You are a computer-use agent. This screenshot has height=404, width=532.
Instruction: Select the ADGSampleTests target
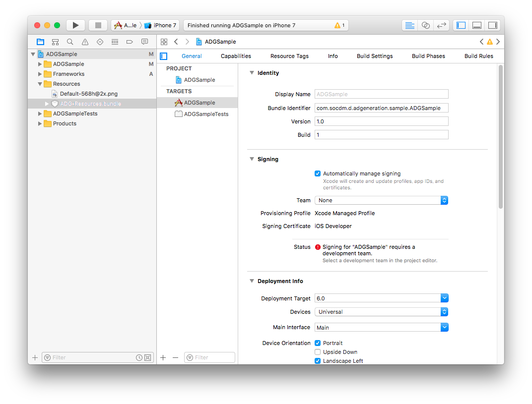206,114
